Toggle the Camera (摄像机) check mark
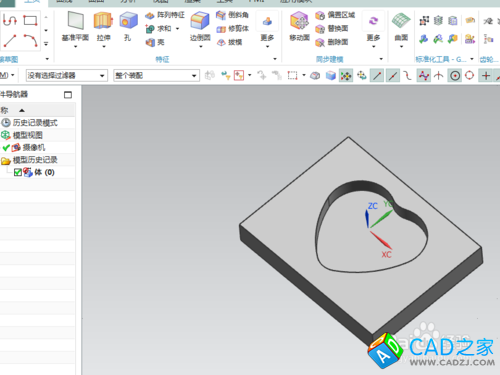 (6, 148)
